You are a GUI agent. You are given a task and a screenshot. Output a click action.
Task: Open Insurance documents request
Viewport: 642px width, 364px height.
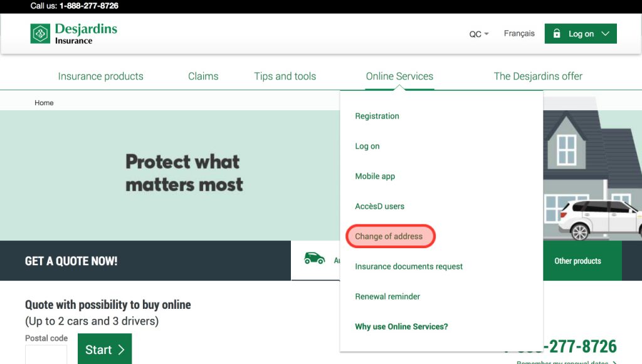pos(409,267)
